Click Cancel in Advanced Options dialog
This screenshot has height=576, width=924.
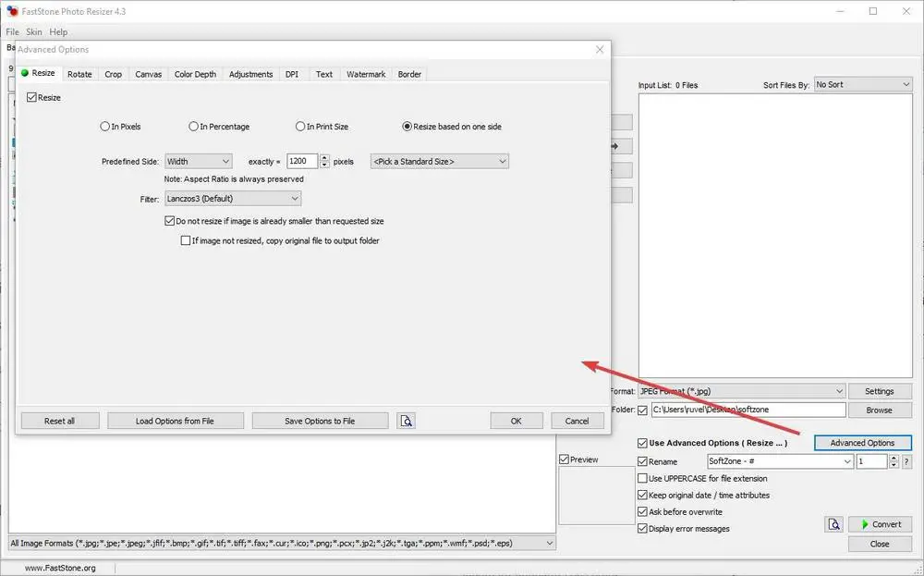[577, 421]
